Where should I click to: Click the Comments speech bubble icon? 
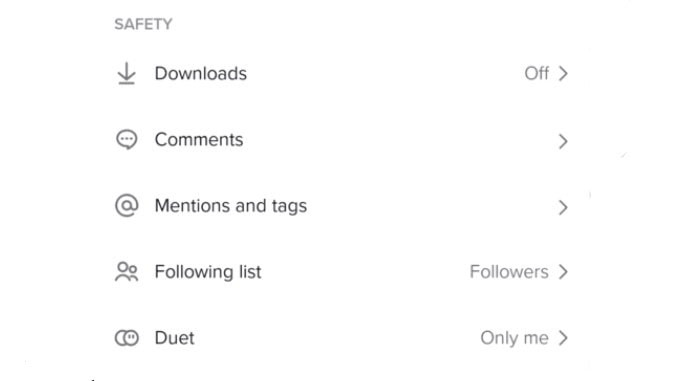point(126,139)
